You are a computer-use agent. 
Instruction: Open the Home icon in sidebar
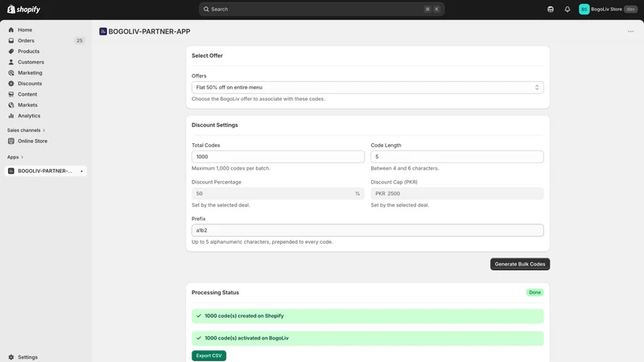tap(11, 30)
